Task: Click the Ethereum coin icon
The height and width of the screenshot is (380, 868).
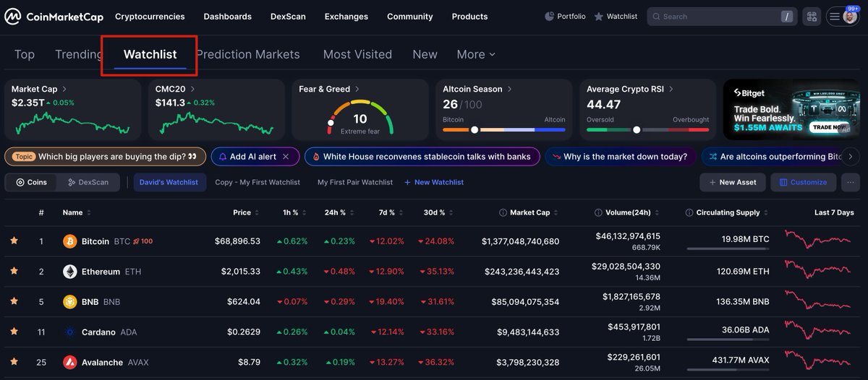Action: click(x=70, y=272)
